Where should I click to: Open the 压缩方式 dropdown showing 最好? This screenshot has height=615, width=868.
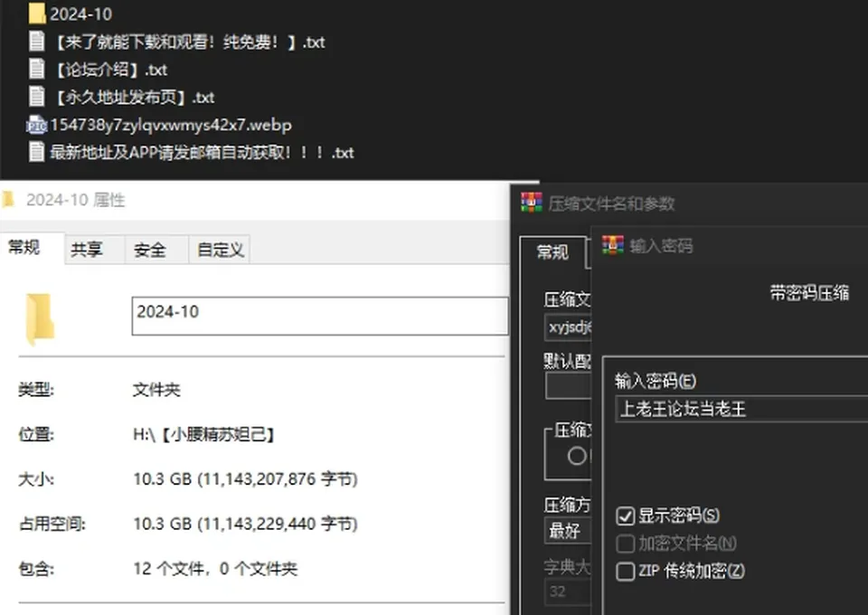tap(568, 532)
